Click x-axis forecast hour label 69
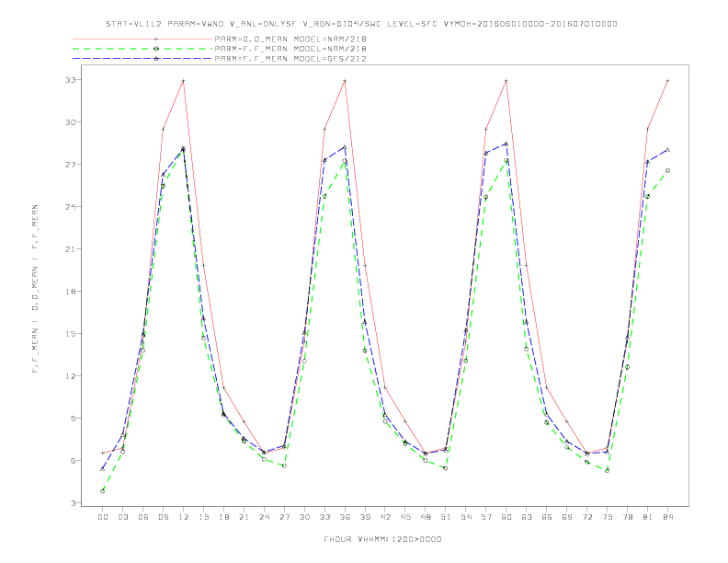The width and height of the screenshot is (728, 563). pos(567,517)
